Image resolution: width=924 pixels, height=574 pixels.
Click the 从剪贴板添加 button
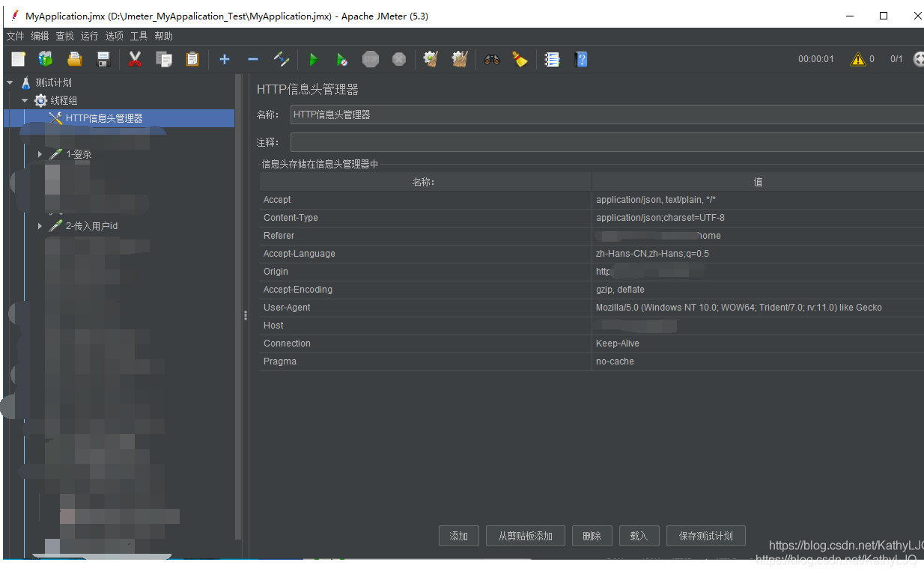[x=525, y=536]
